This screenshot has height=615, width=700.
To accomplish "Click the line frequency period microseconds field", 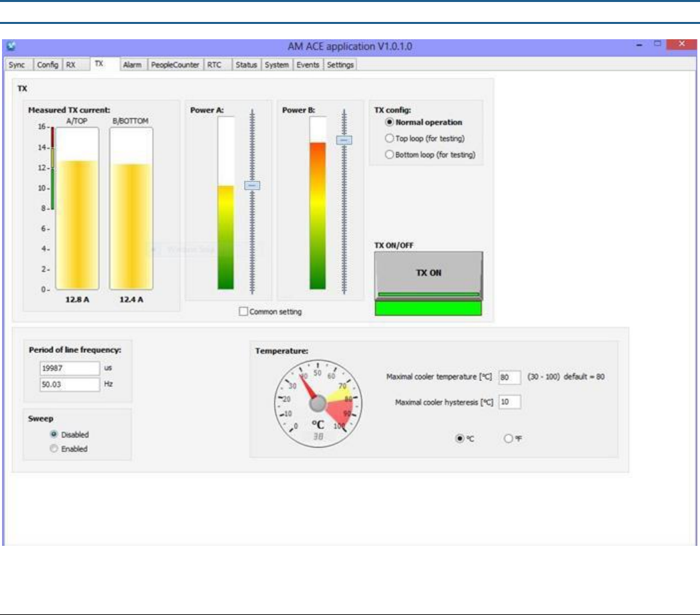I will click(70, 368).
